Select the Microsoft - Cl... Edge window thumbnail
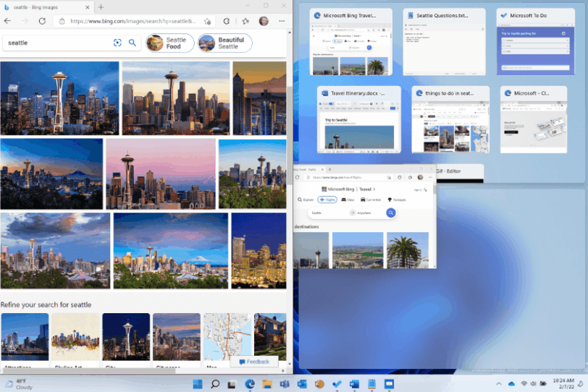 tap(533, 120)
